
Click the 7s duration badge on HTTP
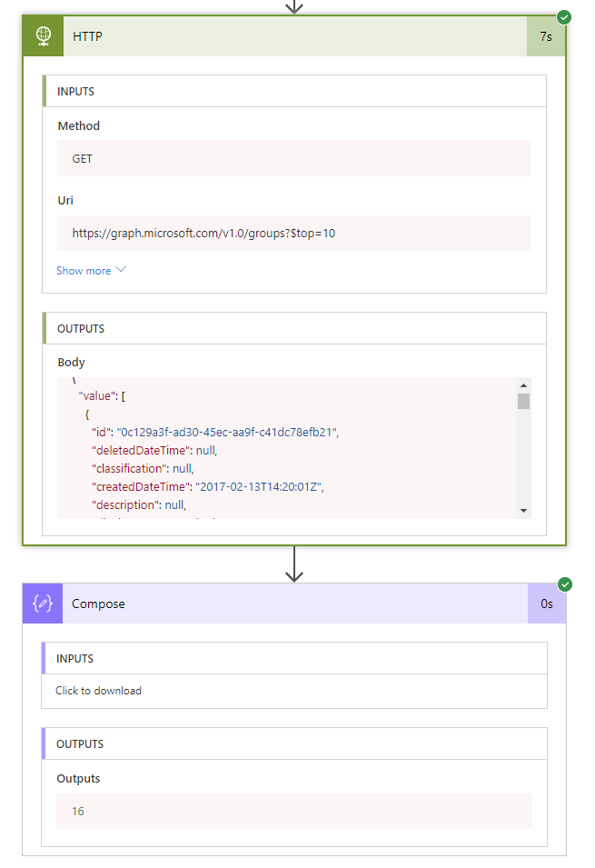(x=545, y=36)
